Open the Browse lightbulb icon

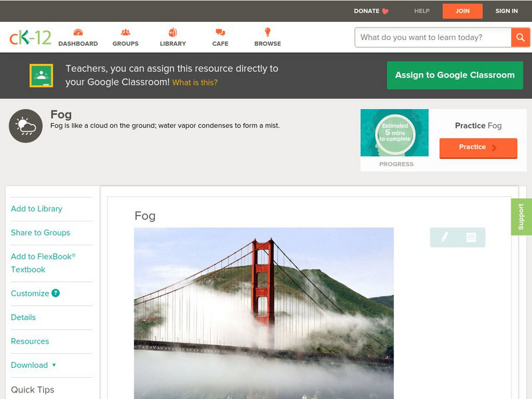(268, 32)
